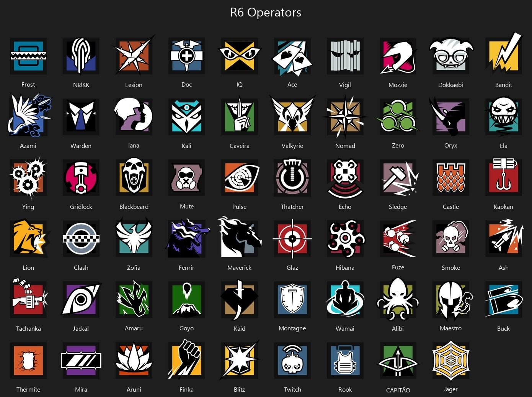Select the Alibi octopus icon

(398, 298)
